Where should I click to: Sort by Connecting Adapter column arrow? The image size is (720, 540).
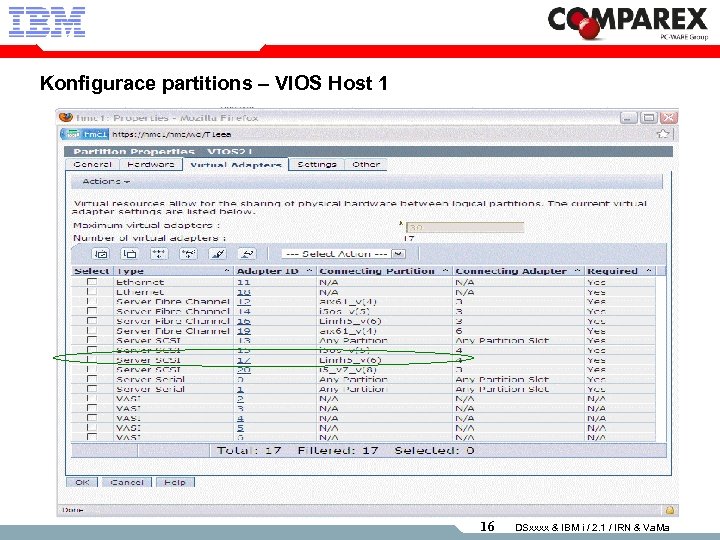click(x=578, y=270)
